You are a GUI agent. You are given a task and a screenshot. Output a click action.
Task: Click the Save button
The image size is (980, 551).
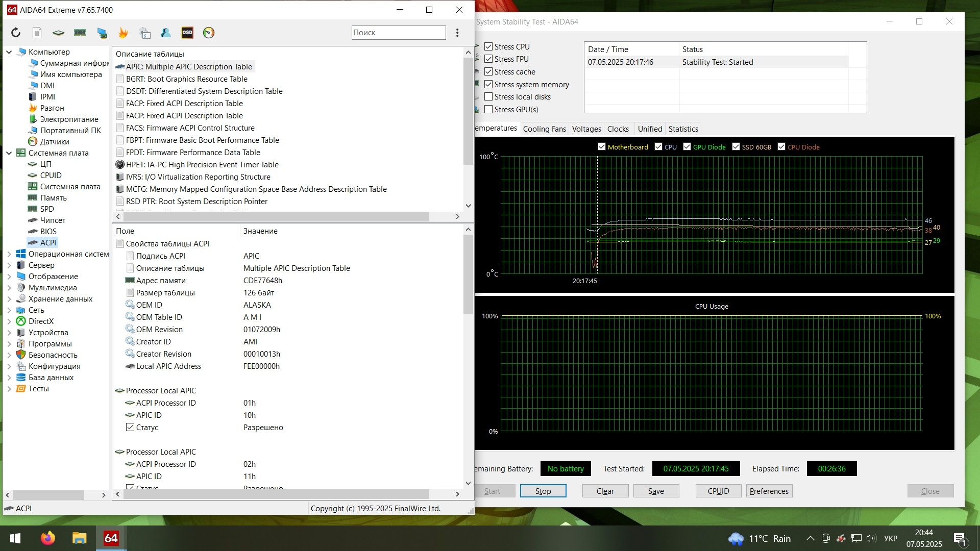[x=656, y=491]
